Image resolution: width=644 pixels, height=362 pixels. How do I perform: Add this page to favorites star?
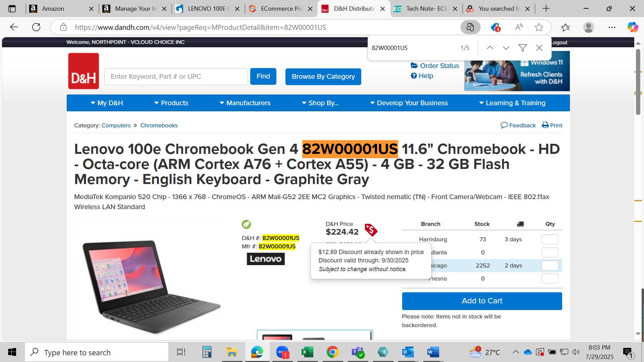pos(539,27)
